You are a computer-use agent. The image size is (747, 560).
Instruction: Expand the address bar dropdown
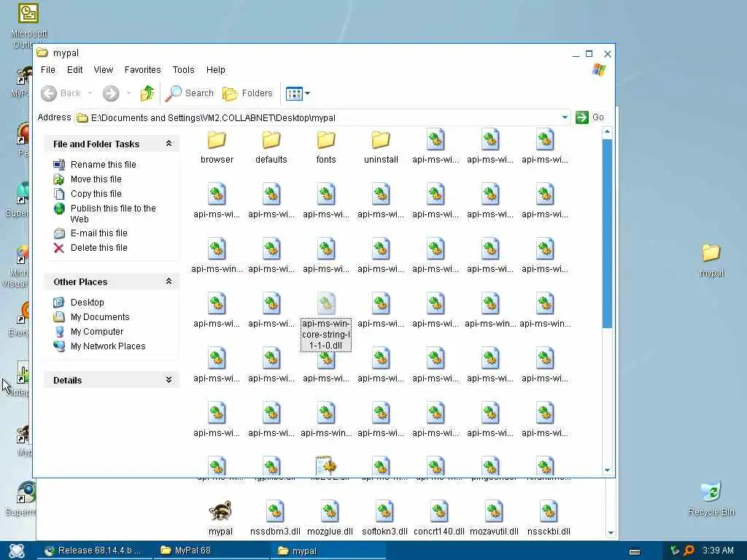coord(565,117)
